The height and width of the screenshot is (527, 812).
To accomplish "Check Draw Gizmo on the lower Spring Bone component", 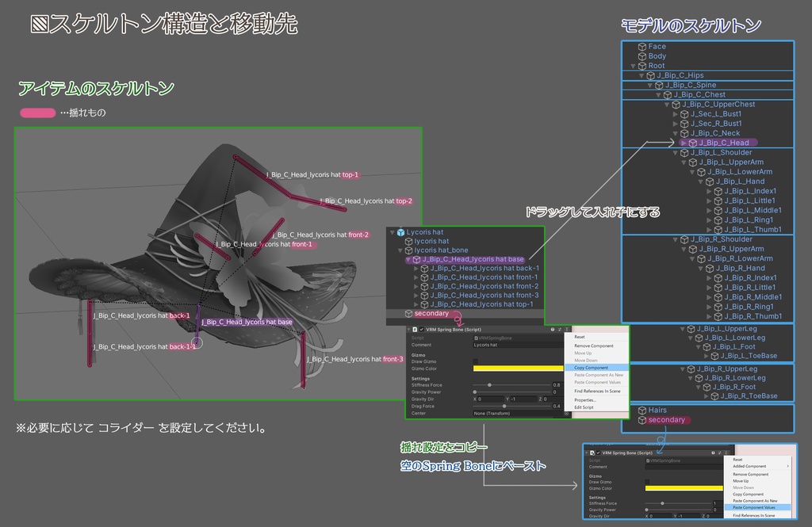I will (648, 482).
